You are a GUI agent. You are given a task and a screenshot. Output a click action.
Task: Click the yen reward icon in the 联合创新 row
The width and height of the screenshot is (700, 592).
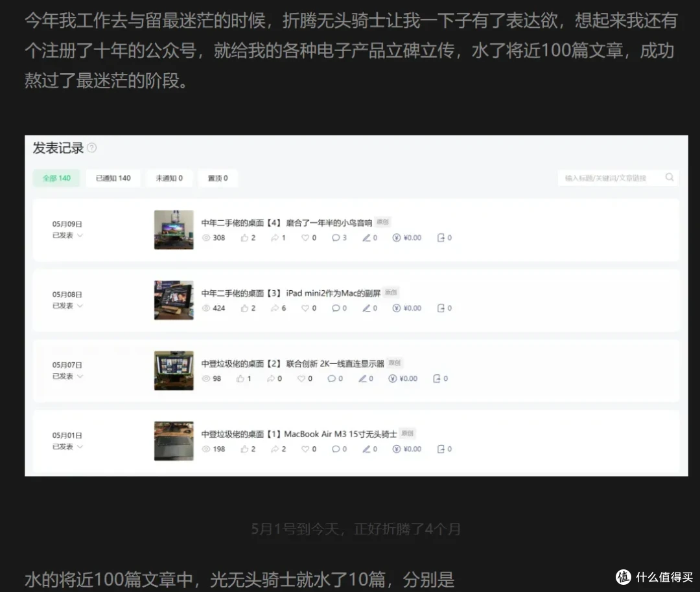(392, 379)
